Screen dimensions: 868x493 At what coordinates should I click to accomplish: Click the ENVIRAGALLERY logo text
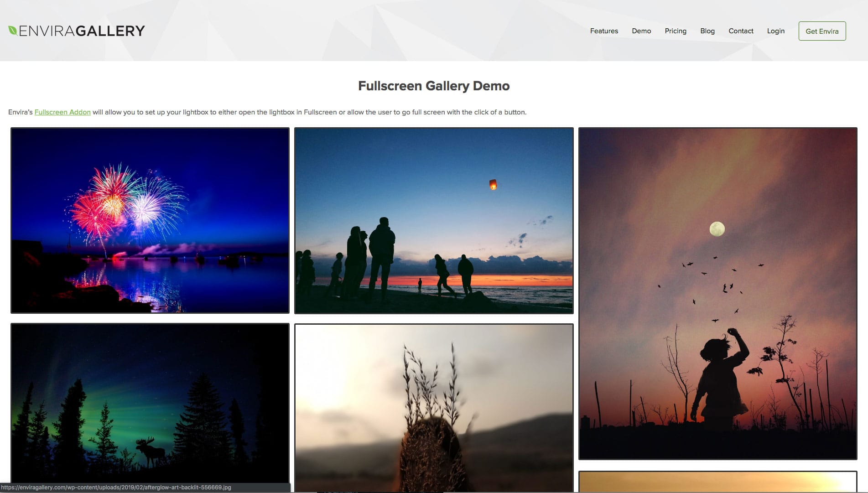coord(82,31)
